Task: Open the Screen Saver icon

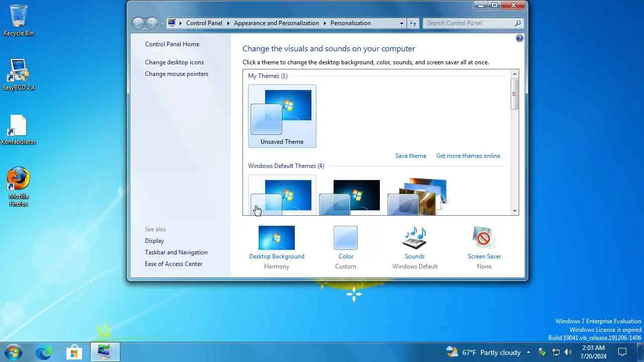Action: [x=484, y=238]
